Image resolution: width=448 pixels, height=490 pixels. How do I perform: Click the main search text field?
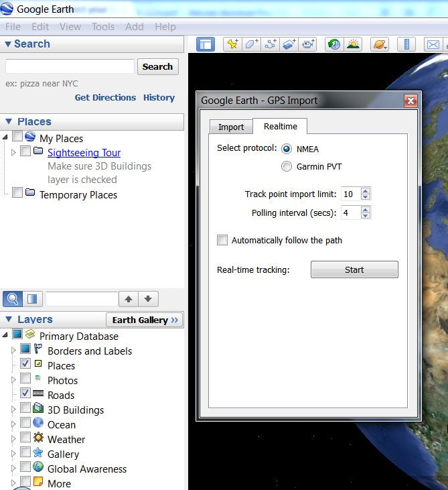(x=70, y=66)
